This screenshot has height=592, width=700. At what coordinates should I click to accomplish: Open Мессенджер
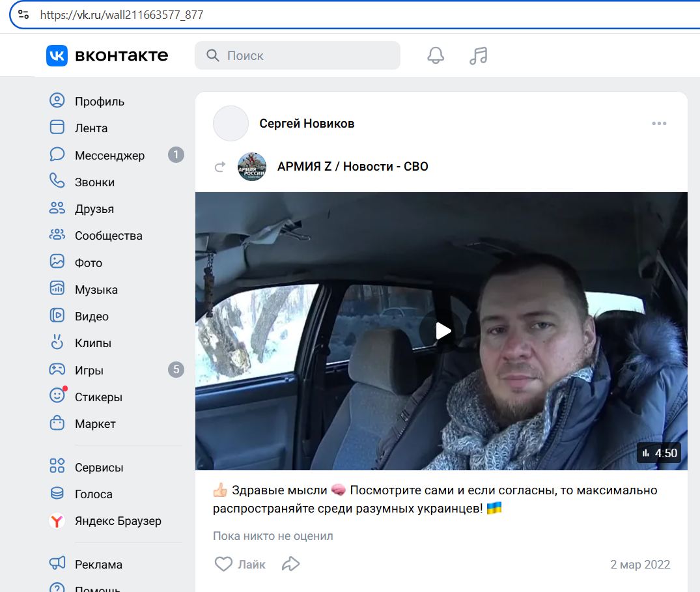pyautogui.click(x=110, y=156)
